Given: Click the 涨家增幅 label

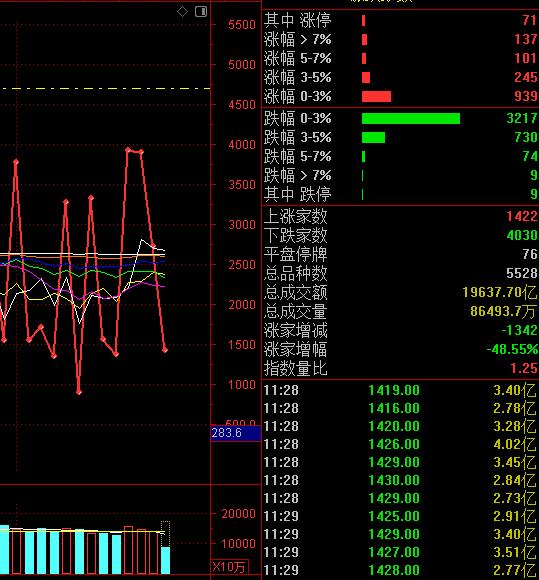Looking at the screenshot, I should pos(296,350).
